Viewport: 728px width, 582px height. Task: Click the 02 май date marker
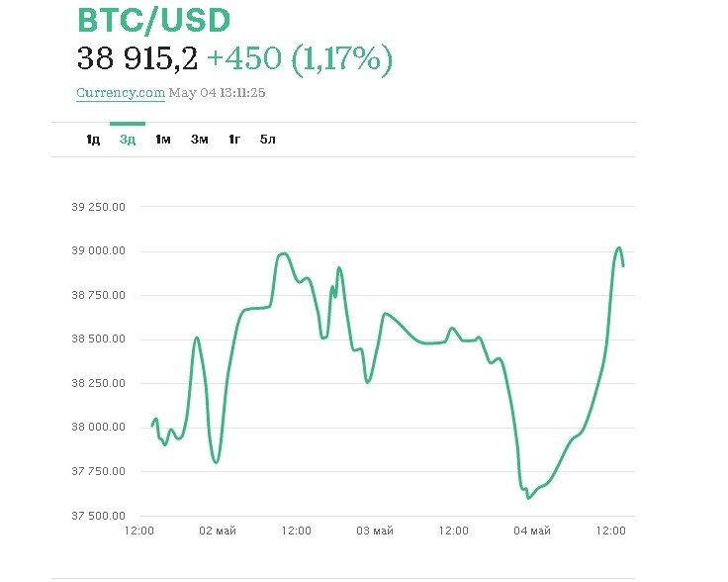[x=219, y=532]
